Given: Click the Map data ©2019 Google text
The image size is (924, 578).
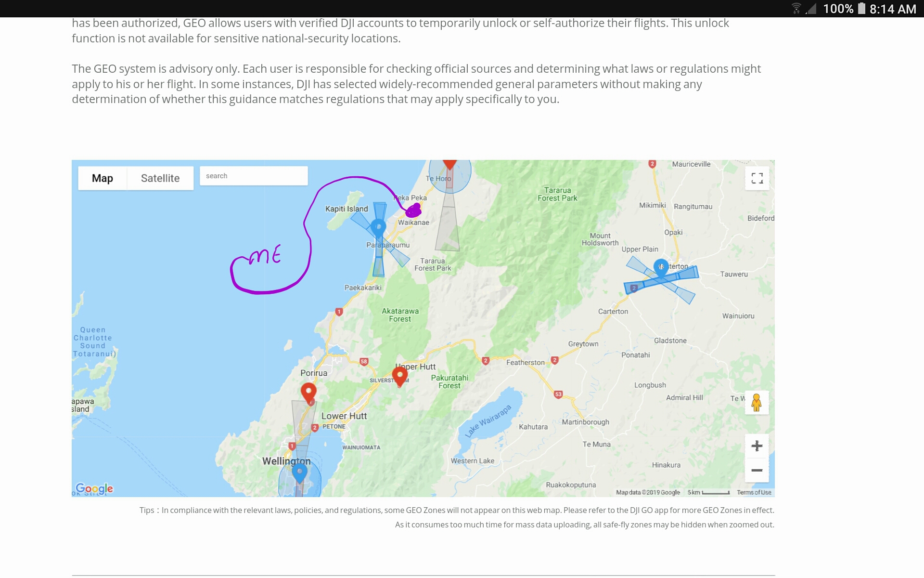Looking at the screenshot, I should (x=648, y=492).
